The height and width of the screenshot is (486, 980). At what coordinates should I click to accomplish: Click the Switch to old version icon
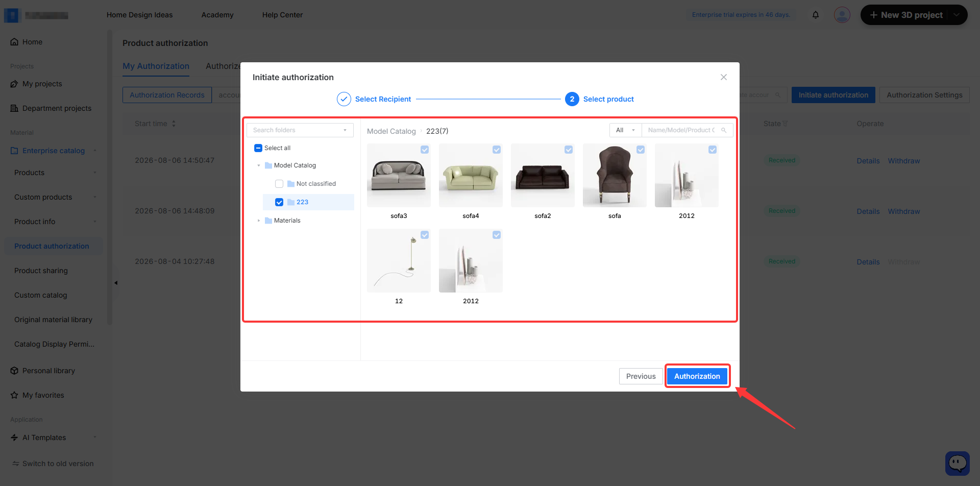pos(16,464)
